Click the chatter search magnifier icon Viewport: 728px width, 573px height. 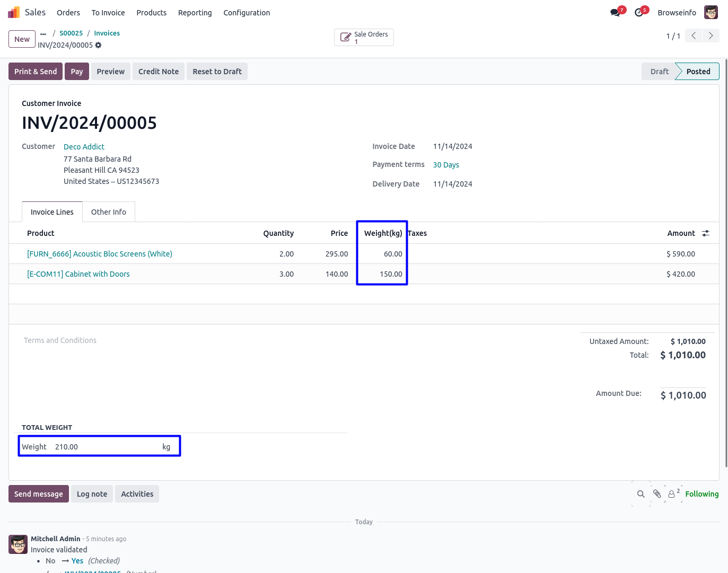point(641,494)
